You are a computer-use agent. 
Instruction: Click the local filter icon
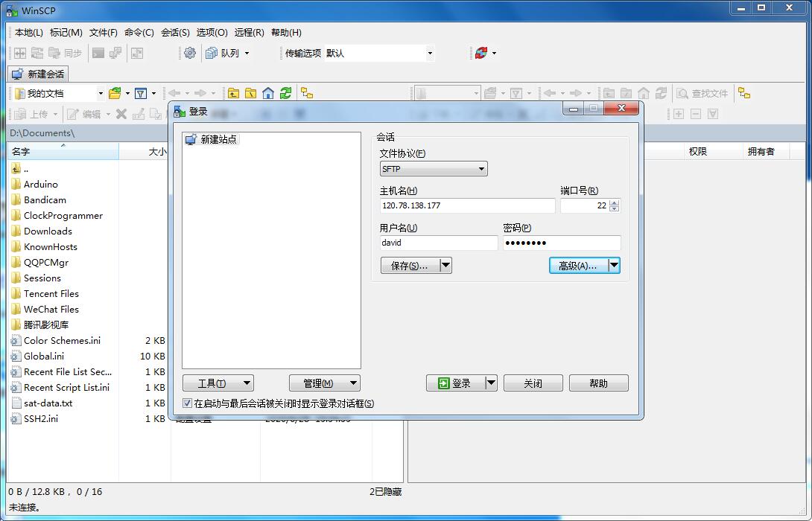pyautogui.click(x=141, y=93)
